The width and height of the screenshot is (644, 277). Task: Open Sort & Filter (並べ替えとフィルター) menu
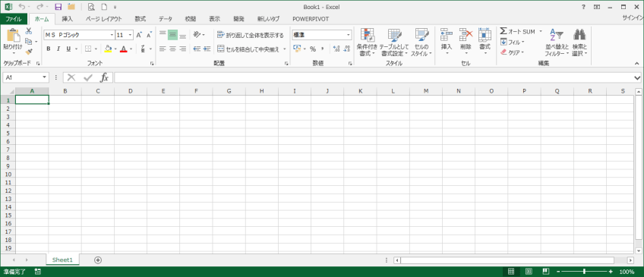point(557,42)
